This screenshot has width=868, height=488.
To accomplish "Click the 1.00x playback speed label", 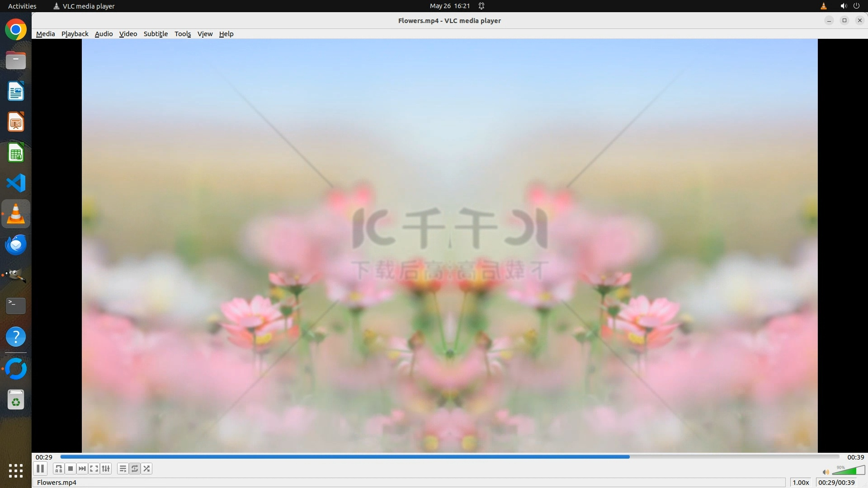I will (x=801, y=483).
